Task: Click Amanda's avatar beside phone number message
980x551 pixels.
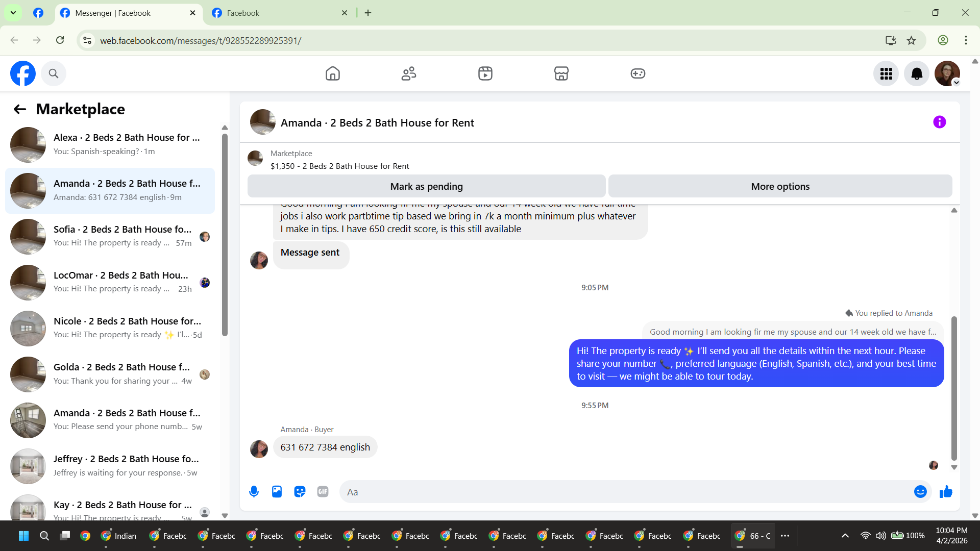Action: 259,449
